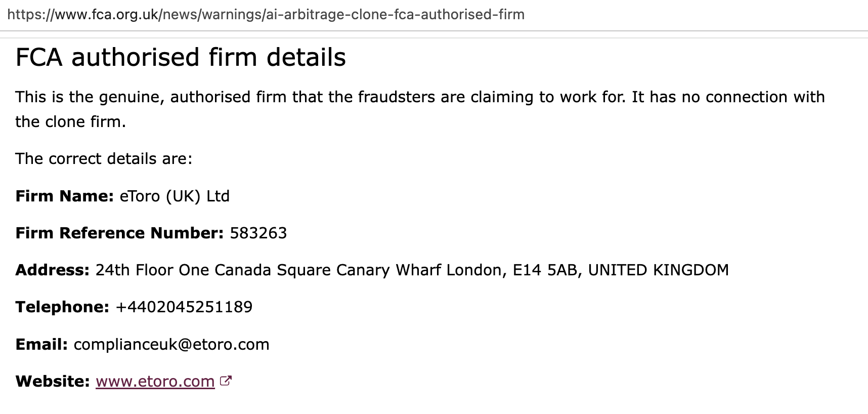Click the 'Website:' bold label
868x414 pixels.
53,381
